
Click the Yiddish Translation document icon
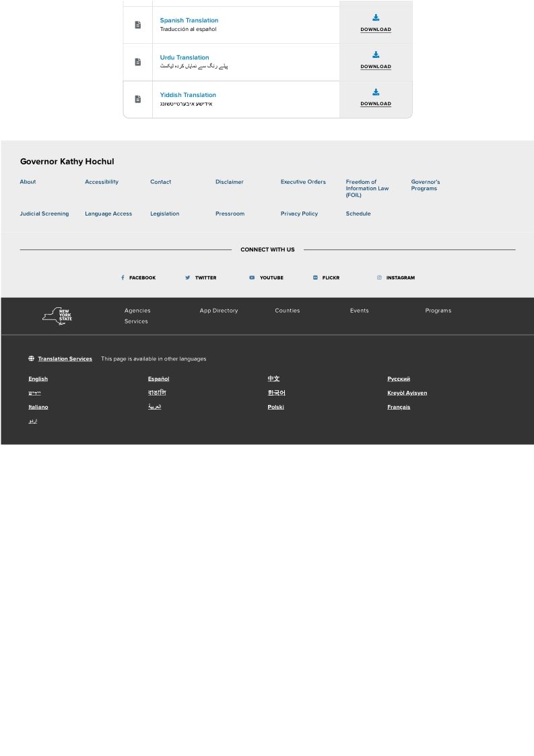click(138, 99)
